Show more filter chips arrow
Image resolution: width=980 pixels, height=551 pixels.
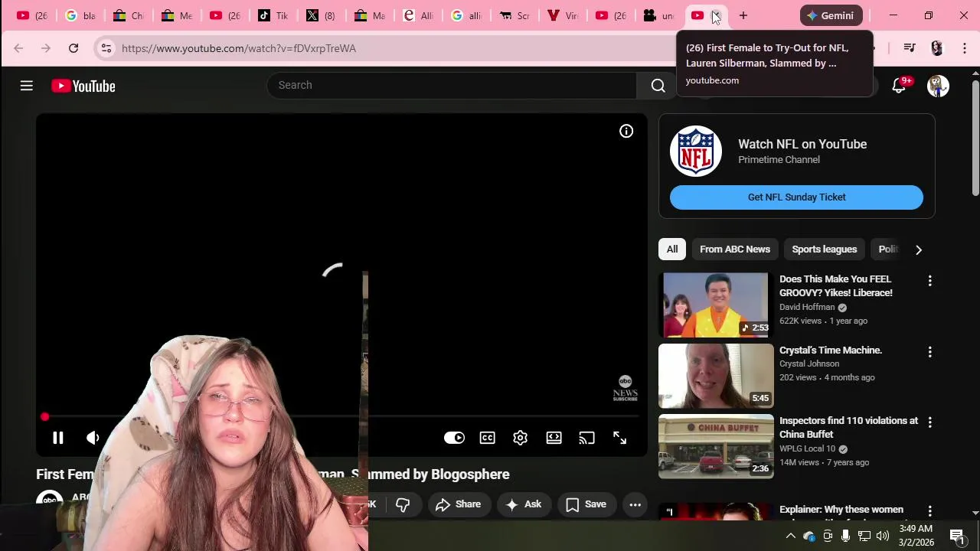point(918,249)
